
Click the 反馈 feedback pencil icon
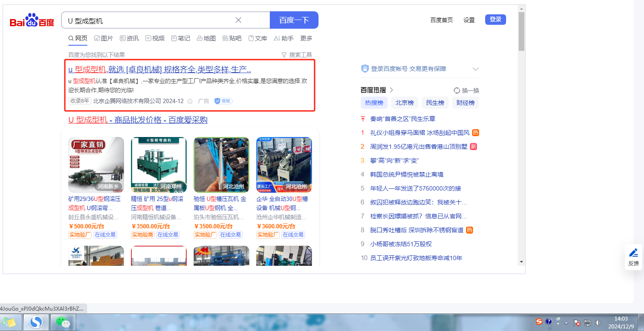point(634,252)
